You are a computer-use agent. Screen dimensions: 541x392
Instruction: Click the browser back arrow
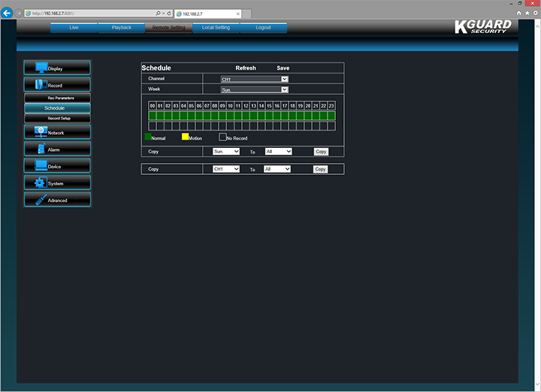[x=8, y=14]
